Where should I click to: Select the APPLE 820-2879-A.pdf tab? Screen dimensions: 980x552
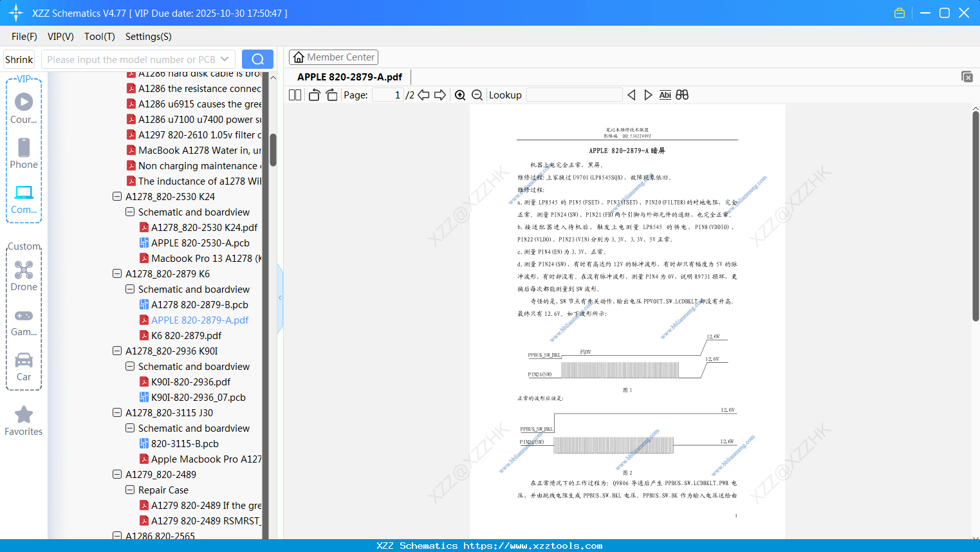(x=349, y=77)
